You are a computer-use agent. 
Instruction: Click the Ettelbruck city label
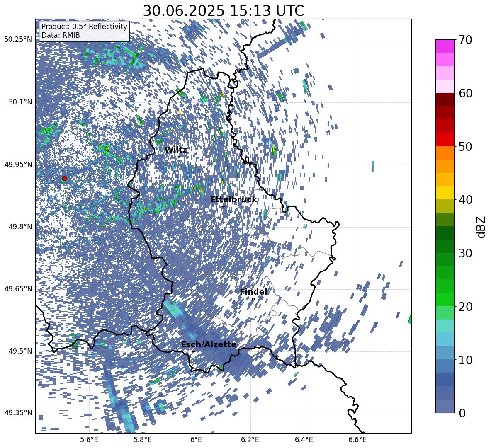(233, 200)
